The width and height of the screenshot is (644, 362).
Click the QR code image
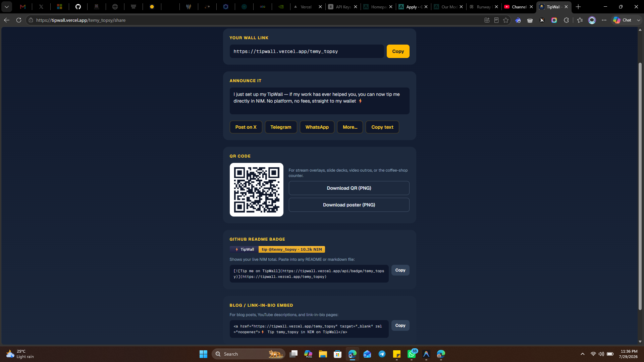point(256,190)
